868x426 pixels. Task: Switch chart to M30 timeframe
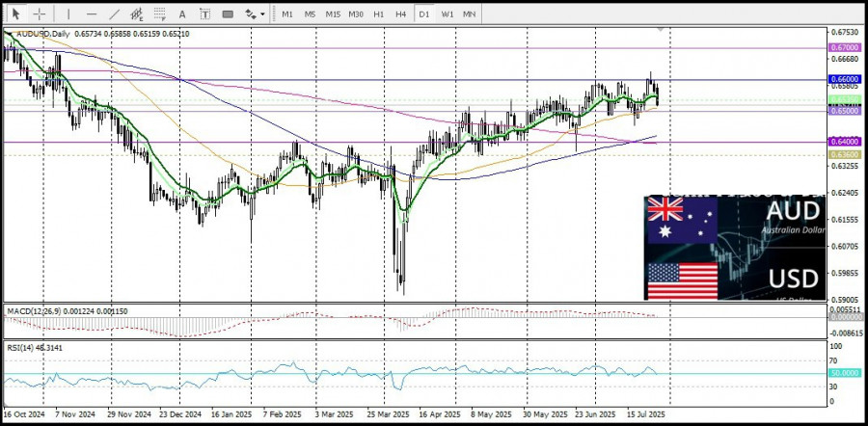(355, 13)
